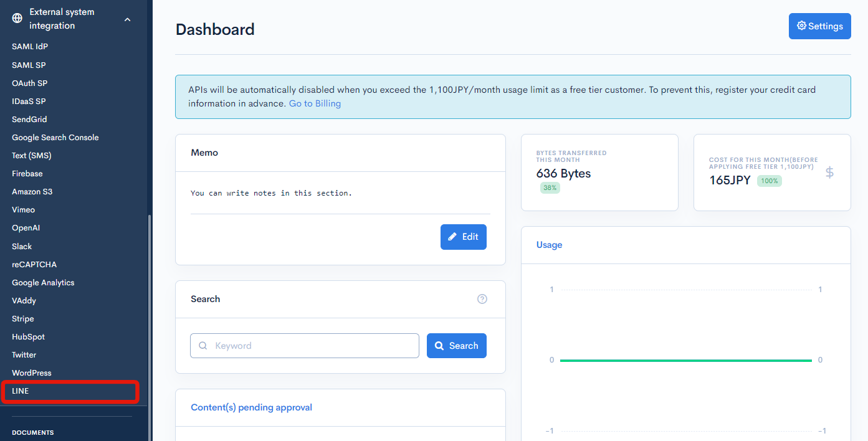Click the dollar icon on the monthly cost card

pyautogui.click(x=829, y=173)
